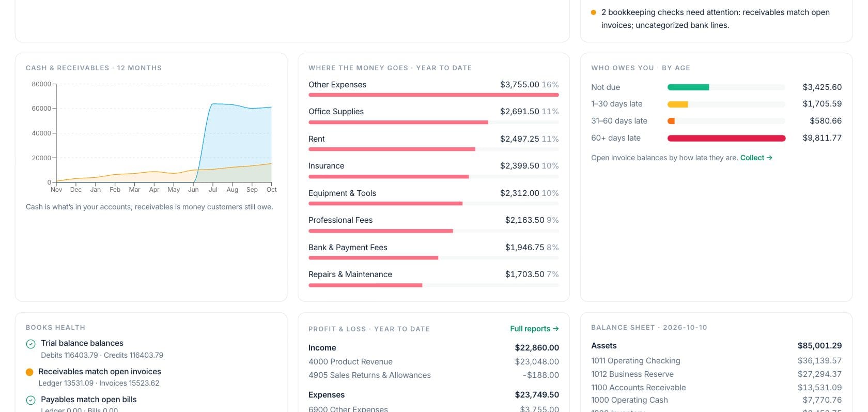The height and width of the screenshot is (412, 868).
Task: Click 1100 Accounts Receivable account
Action: pos(716,388)
